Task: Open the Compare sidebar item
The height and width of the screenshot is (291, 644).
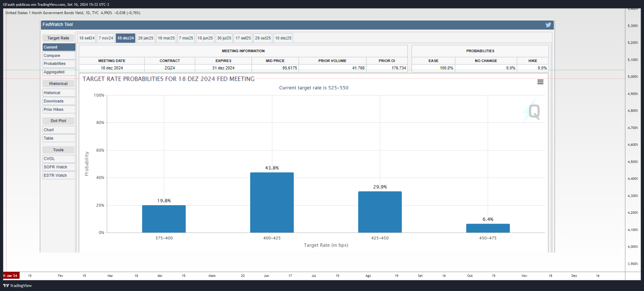Action: pos(59,55)
